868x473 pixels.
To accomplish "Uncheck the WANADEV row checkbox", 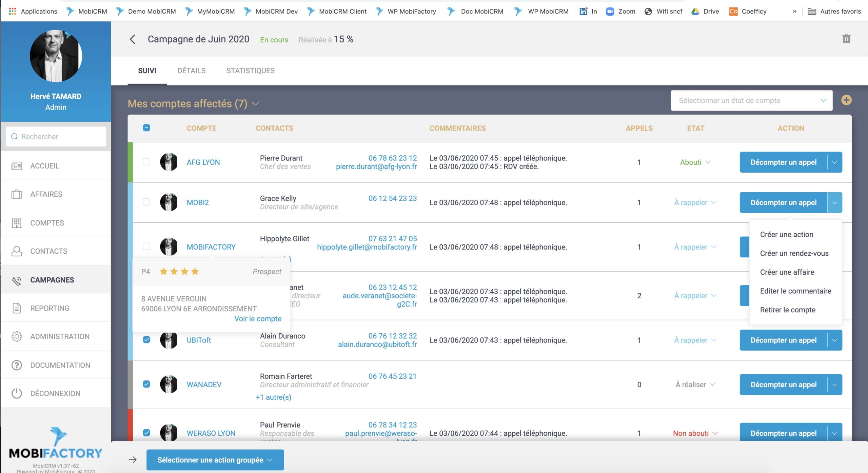I will (x=146, y=384).
